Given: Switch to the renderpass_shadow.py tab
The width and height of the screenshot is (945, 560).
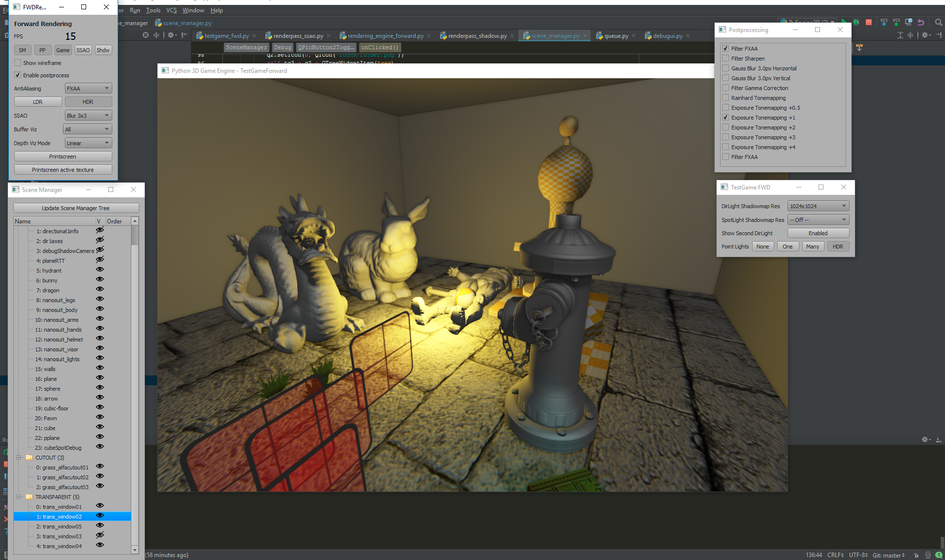Looking at the screenshot, I should (x=477, y=36).
